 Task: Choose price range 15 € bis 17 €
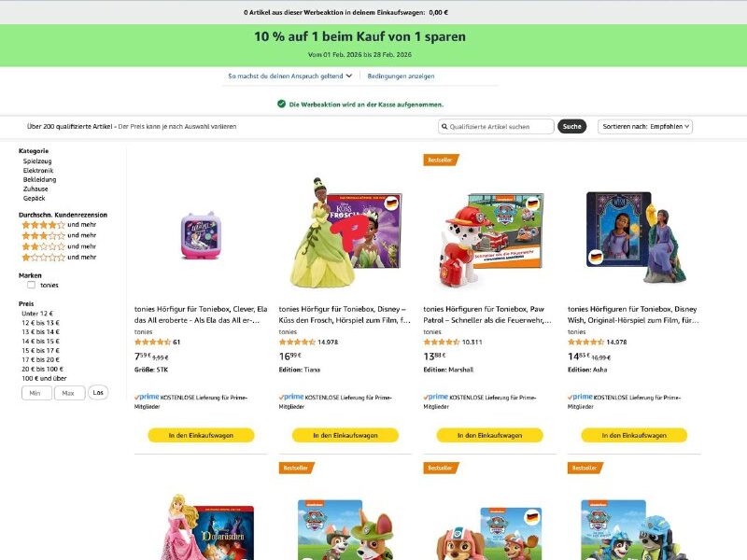40,351
